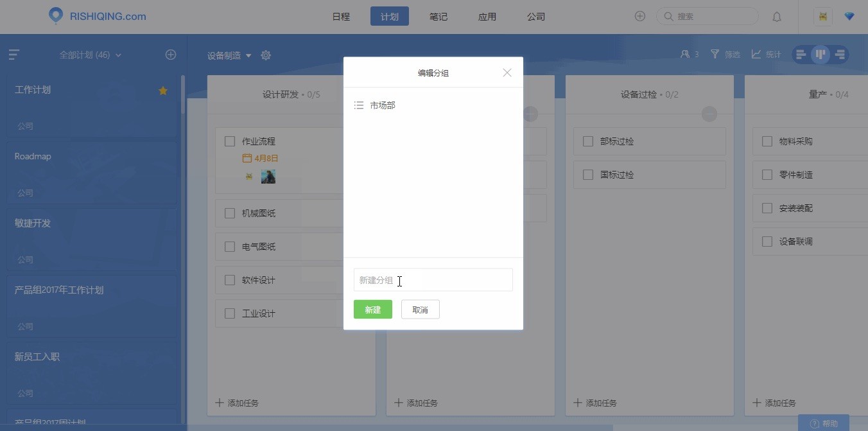Screen dimensions: 868x431
Task: Check the 作业流程 task checkbox
Action: coord(230,141)
